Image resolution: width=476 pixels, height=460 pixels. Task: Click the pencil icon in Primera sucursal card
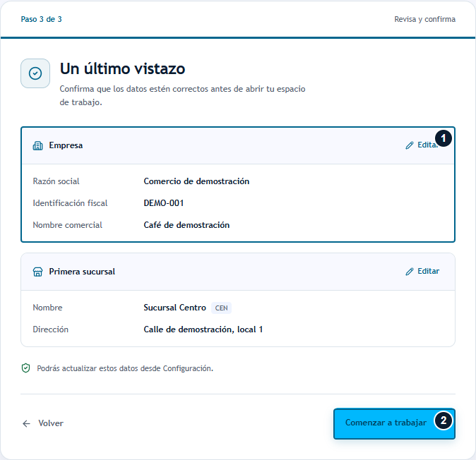coord(410,272)
